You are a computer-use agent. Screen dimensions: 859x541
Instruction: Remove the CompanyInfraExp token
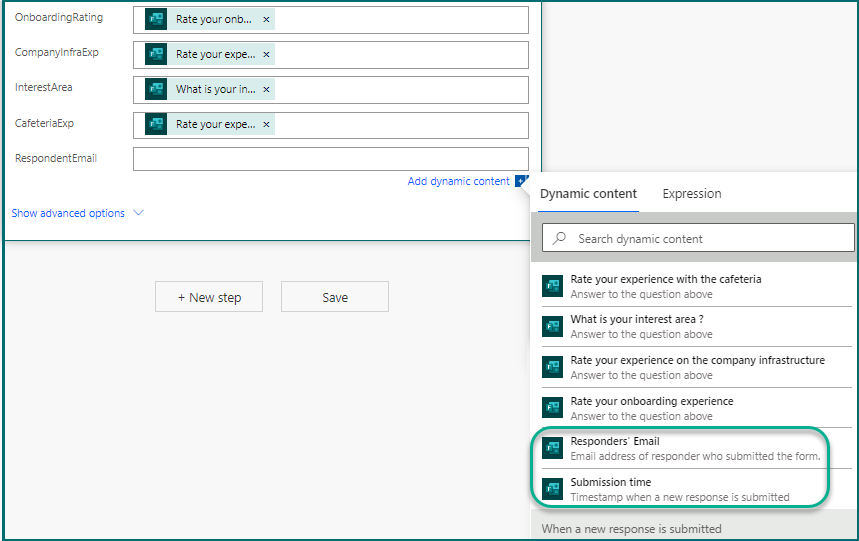[x=266, y=55]
